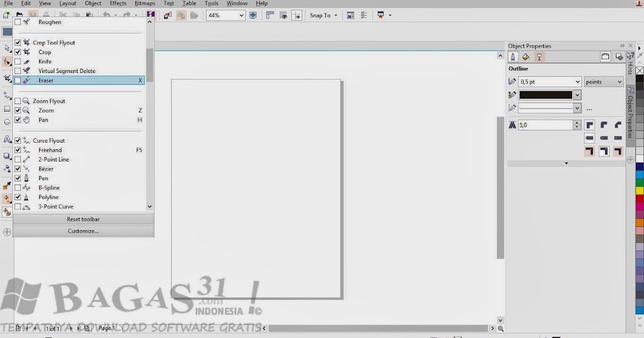Select the yellow swatch in the color palette
Viewport: 644px width, 338px height.
[640, 190]
